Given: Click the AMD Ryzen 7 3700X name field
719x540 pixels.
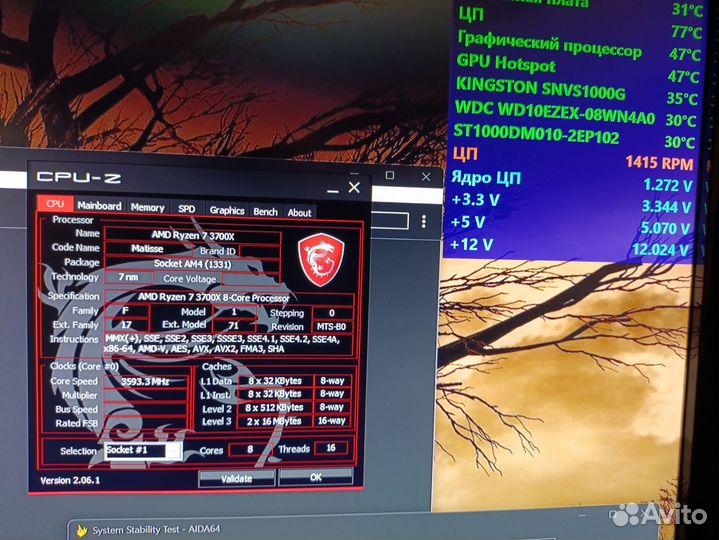Looking at the screenshot, I should 193,236.
